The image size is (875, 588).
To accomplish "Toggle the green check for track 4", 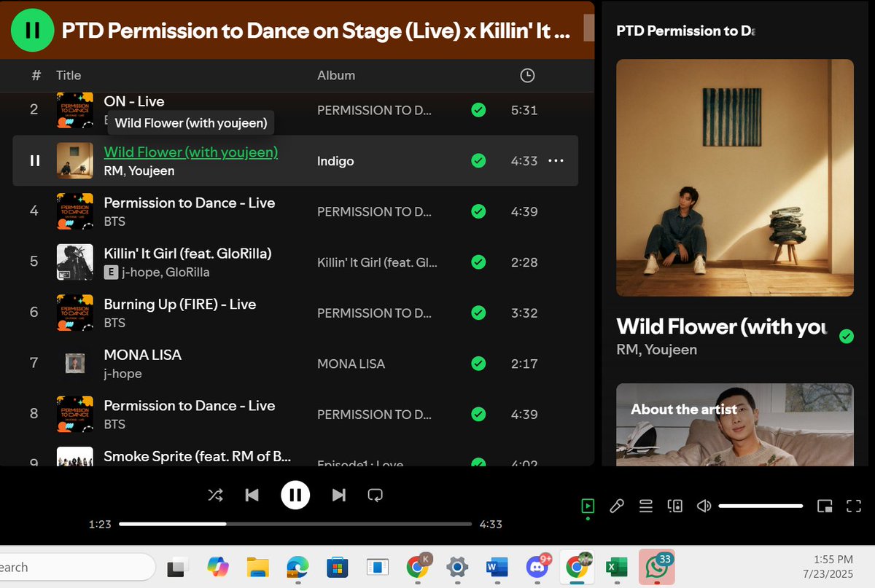I will pyautogui.click(x=478, y=211).
